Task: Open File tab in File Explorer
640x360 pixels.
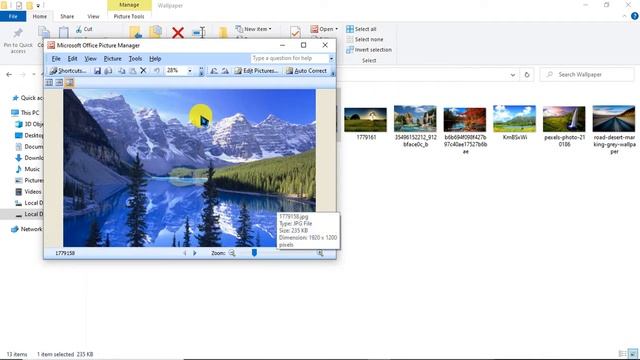Action: coord(13,16)
